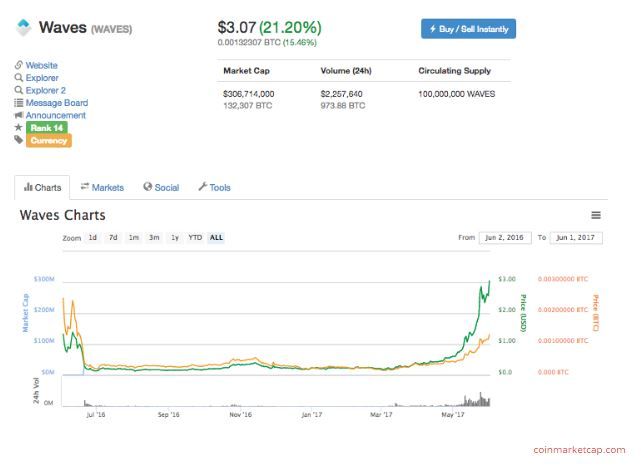Open the Explorer link
This screenshot has height=466, width=641.
tap(42, 78)
